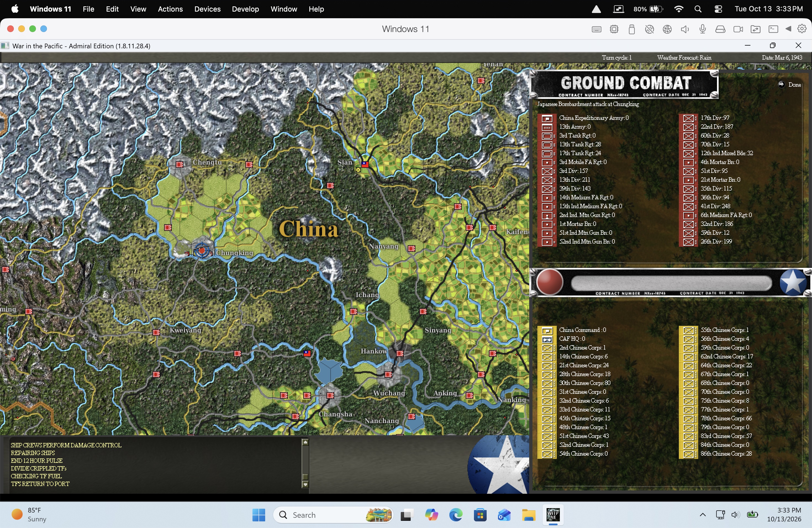Screen dimensions: 812x528
Task: Click the white star Allied side indicator
Action: point(793,282)
